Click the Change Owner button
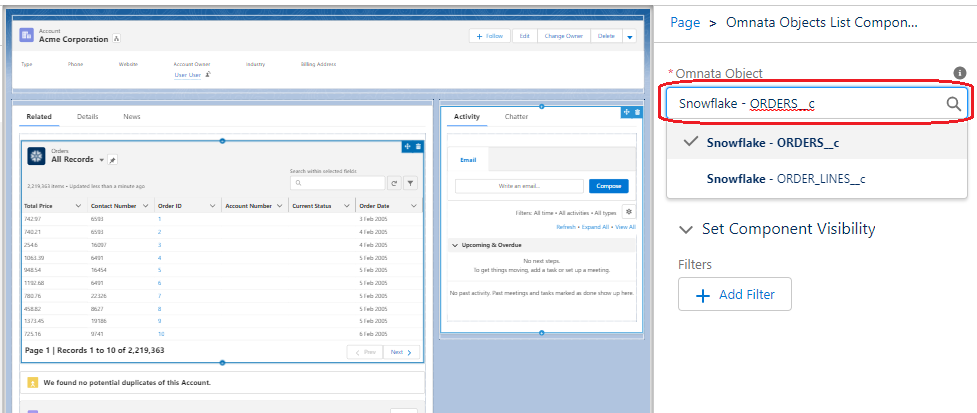 (x=564, y=36)
